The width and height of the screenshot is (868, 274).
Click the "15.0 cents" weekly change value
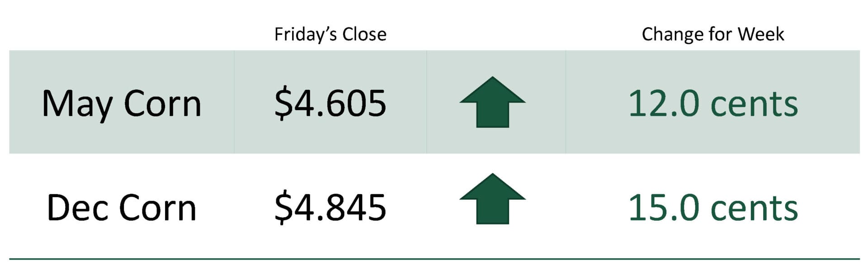712,208
